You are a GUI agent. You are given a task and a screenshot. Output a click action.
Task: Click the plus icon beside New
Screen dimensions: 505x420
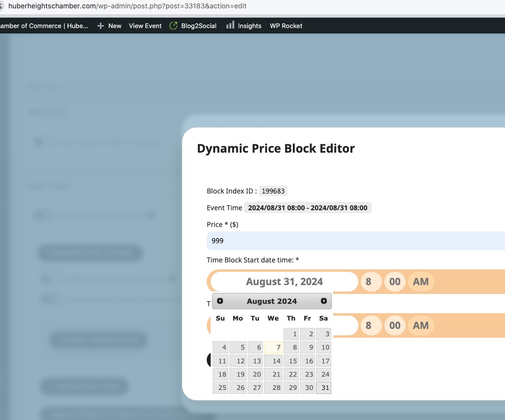point(100,26)
